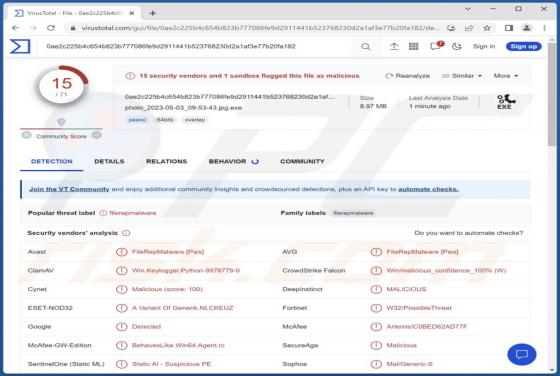Click the VirusTotal logo icon
560x376 pixels.
tap(20, 46)
